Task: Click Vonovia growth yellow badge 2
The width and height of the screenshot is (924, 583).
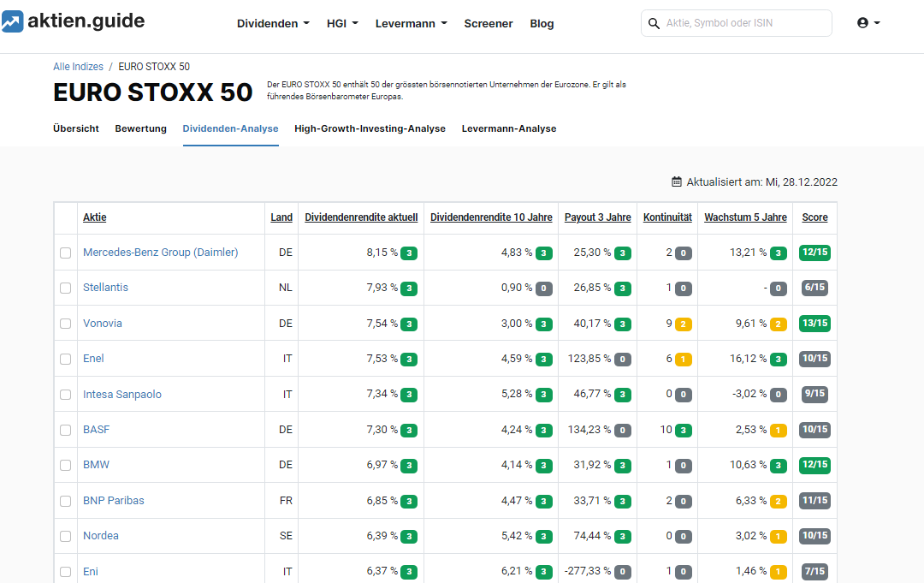Action: coord(779,324)
